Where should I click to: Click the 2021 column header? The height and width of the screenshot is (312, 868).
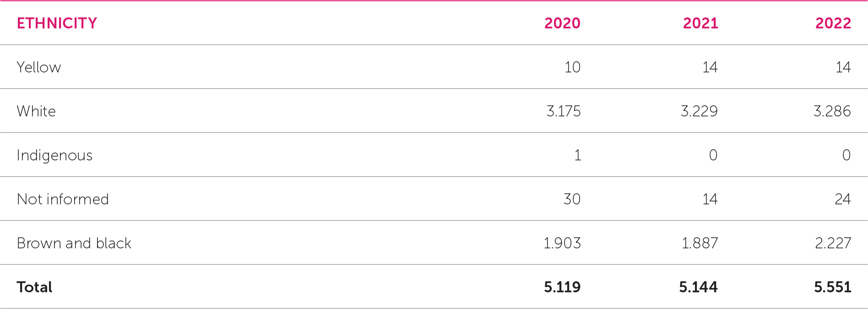pyautogui.click(x=700, y=23)
